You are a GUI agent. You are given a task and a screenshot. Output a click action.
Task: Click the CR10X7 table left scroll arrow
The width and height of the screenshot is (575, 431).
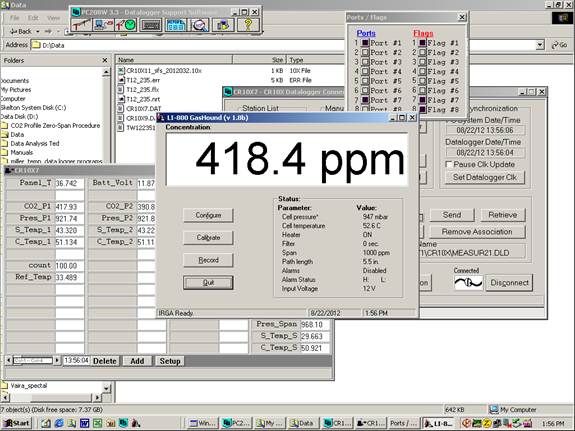click(9, 361)
